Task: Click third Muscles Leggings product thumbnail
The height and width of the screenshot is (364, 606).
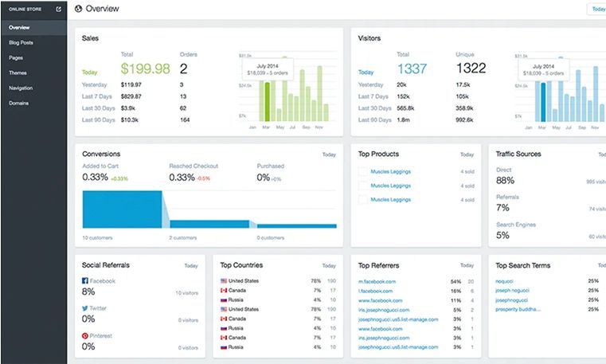Action: click(x=363, y=200)
